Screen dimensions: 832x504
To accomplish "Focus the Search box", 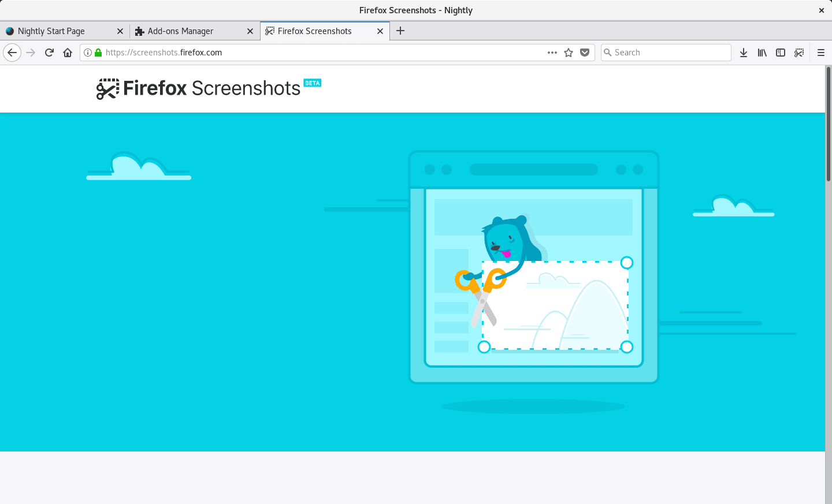I will click(666, 53).
